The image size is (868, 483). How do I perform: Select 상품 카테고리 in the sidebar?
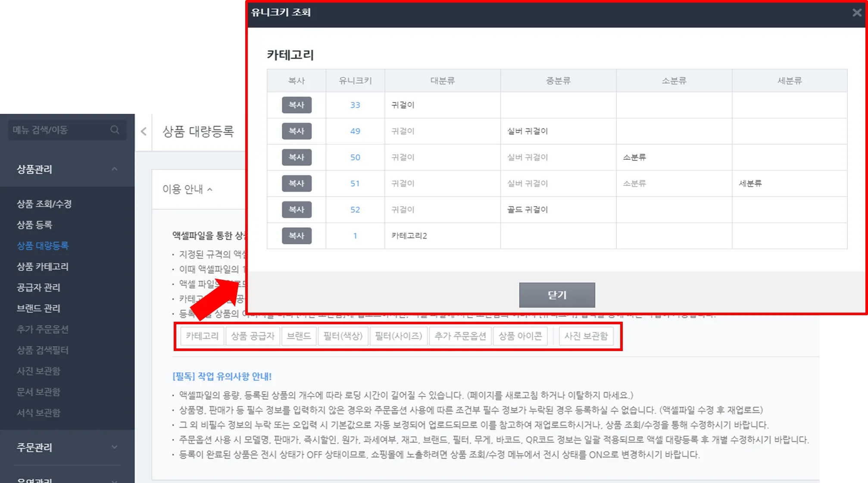42,267
